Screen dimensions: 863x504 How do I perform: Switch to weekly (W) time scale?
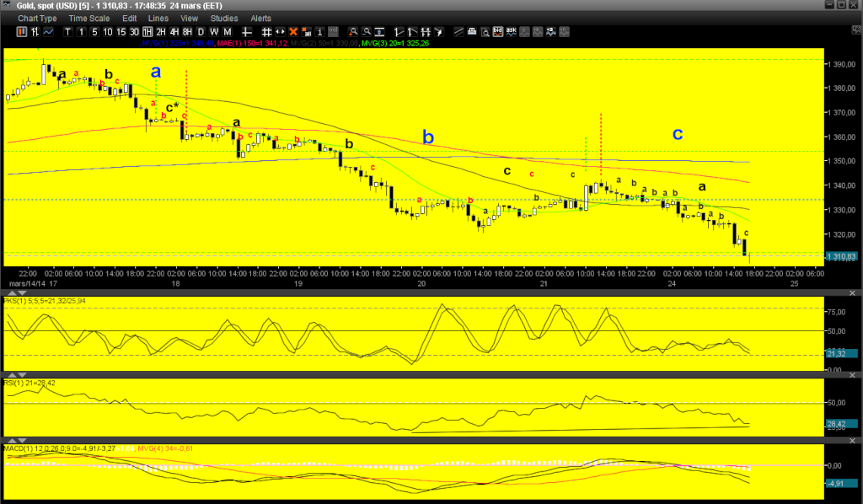click(x=214, y=32)
